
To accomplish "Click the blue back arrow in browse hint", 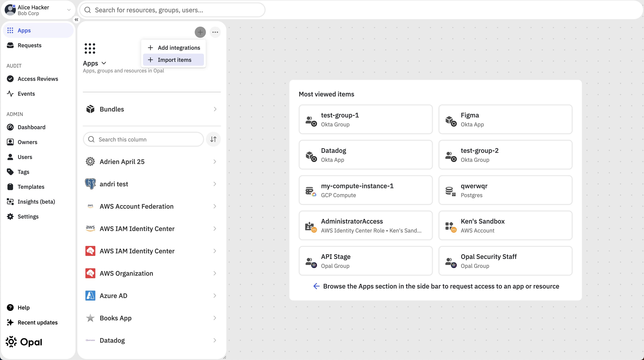I will (316, 286).
